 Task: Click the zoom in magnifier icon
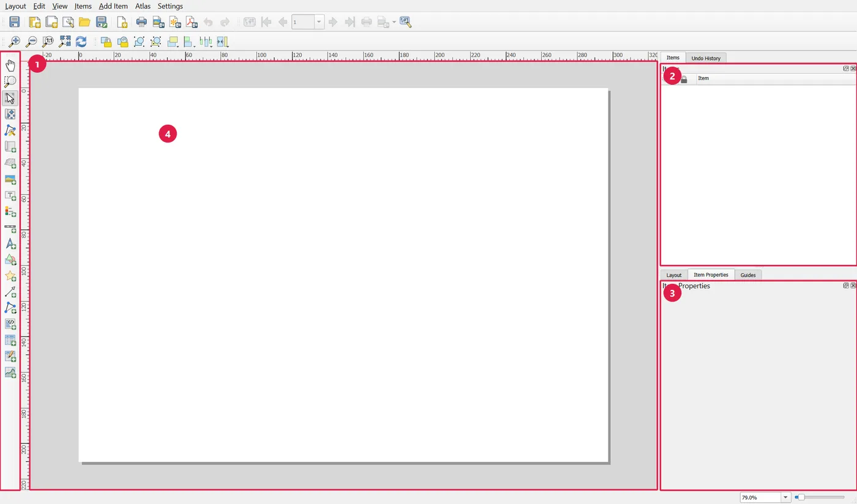coord(14,42)
